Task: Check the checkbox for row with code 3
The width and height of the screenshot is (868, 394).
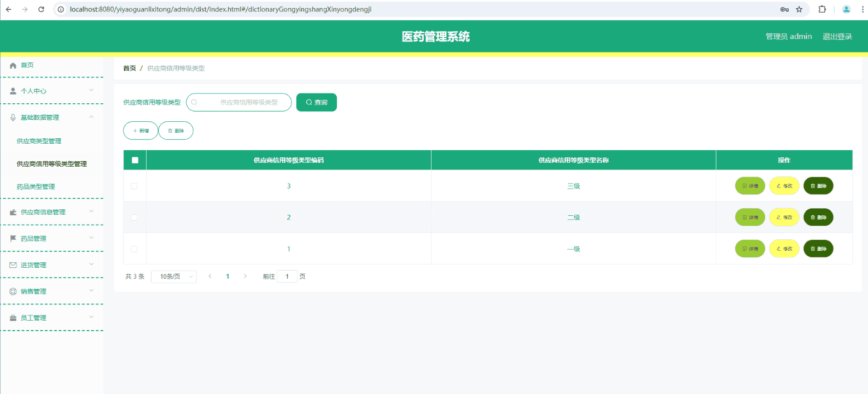Action: (134, 186)
